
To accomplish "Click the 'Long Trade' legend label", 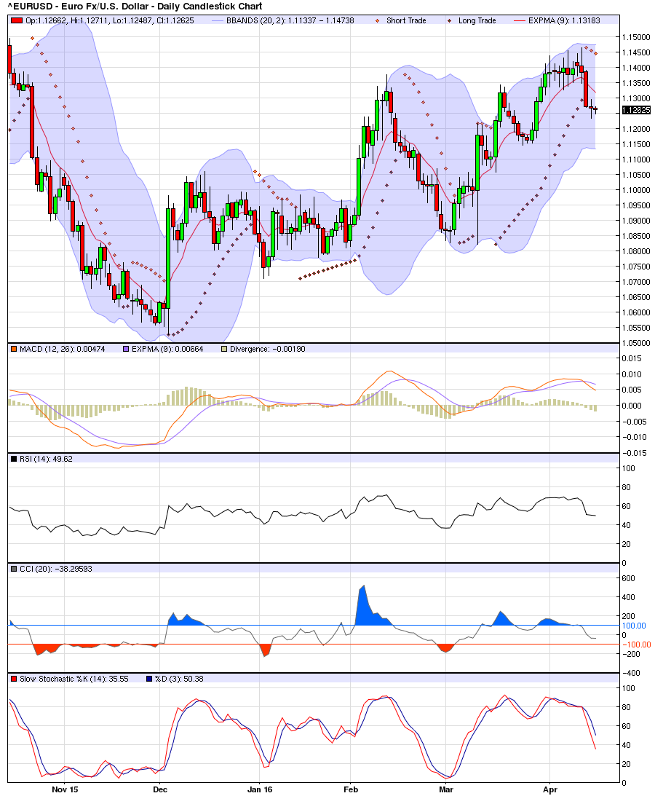I will coord(477,20).
